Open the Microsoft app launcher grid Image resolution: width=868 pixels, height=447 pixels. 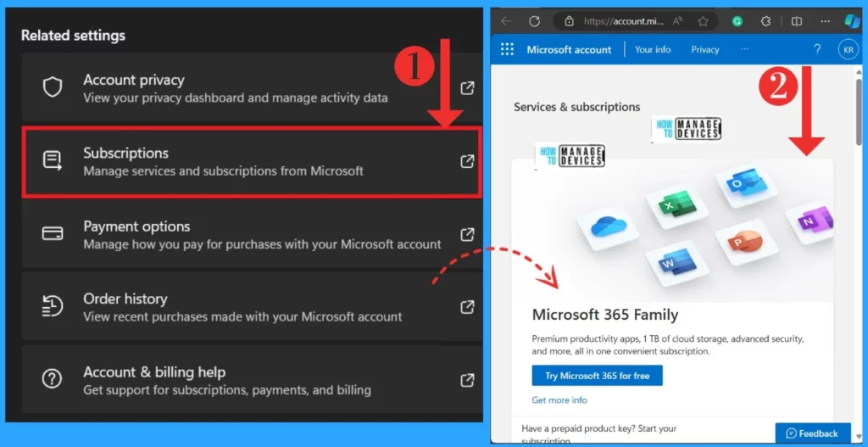(507, 49)
